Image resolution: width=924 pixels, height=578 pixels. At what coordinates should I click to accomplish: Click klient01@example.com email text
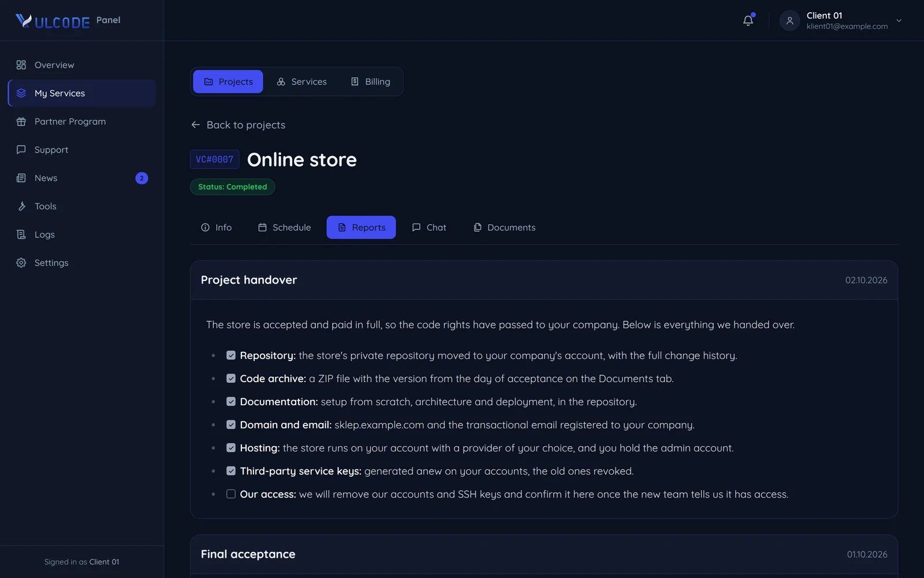847,27
